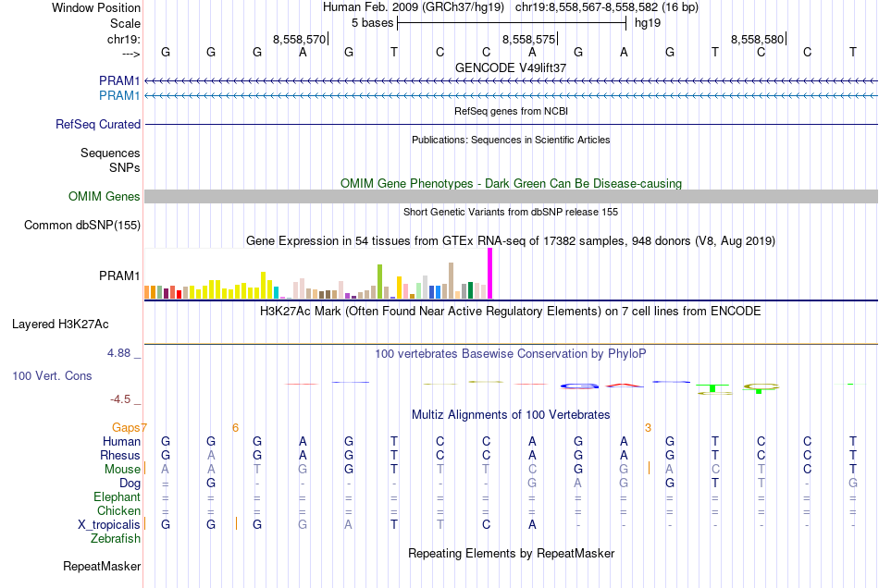Click the ---> sequence direction label
Viewport: 879px width, 588px height.
click(131, 54)
